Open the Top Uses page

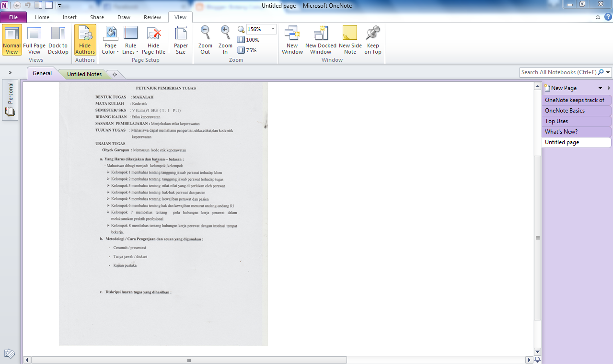tap(577, 121)
